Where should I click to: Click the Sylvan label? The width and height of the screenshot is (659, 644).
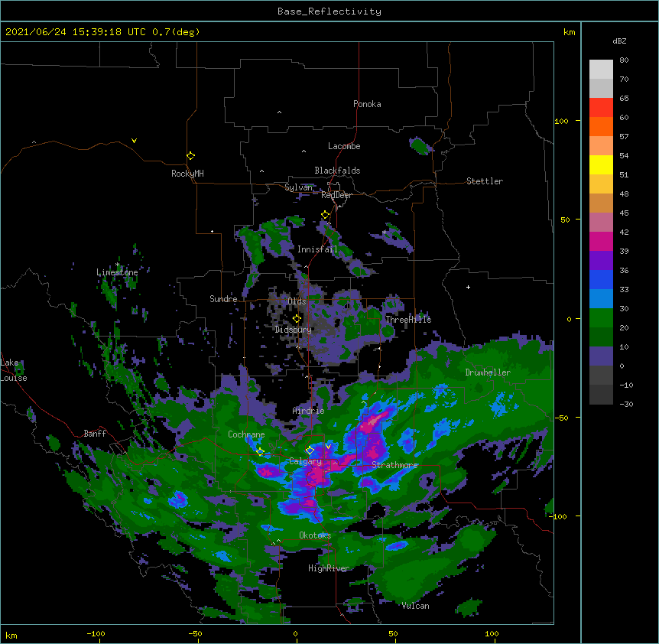click(298, 187)
